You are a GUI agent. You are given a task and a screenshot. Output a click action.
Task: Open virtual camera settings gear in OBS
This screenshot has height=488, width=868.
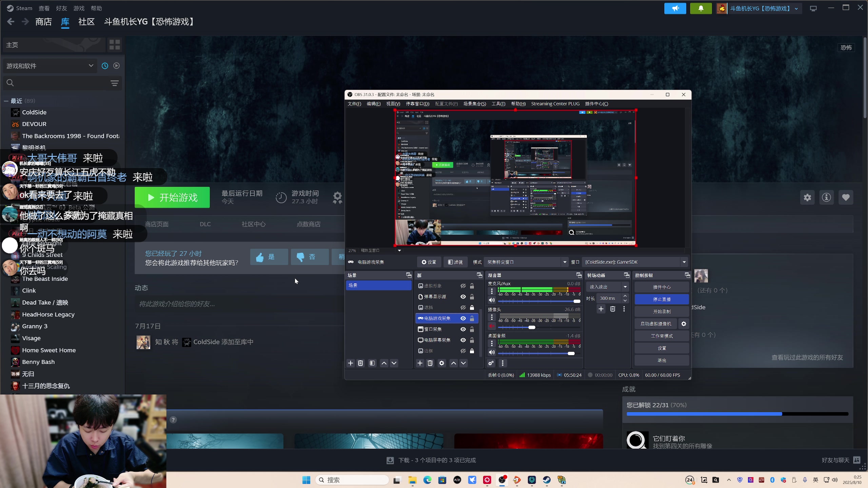684,324
